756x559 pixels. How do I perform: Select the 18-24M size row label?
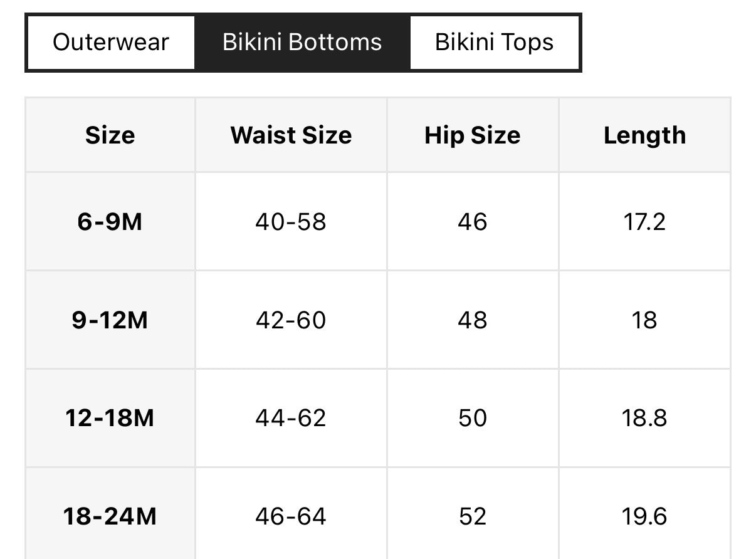click(110, 516)
